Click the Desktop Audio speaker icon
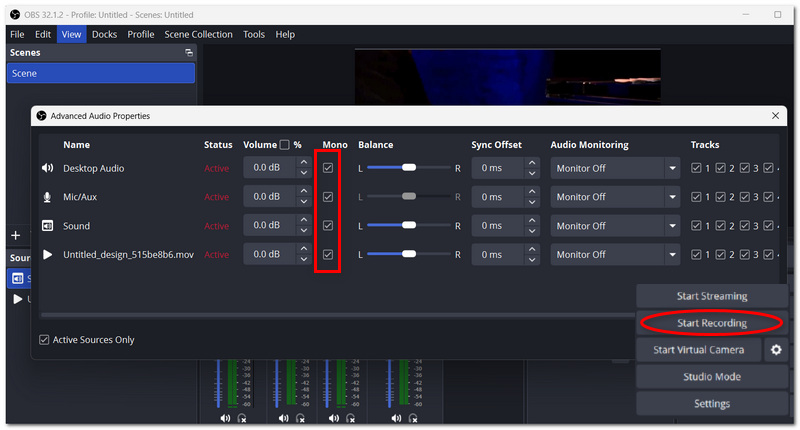Viewport: 800px width, 430px height. (x=47, y=168)
